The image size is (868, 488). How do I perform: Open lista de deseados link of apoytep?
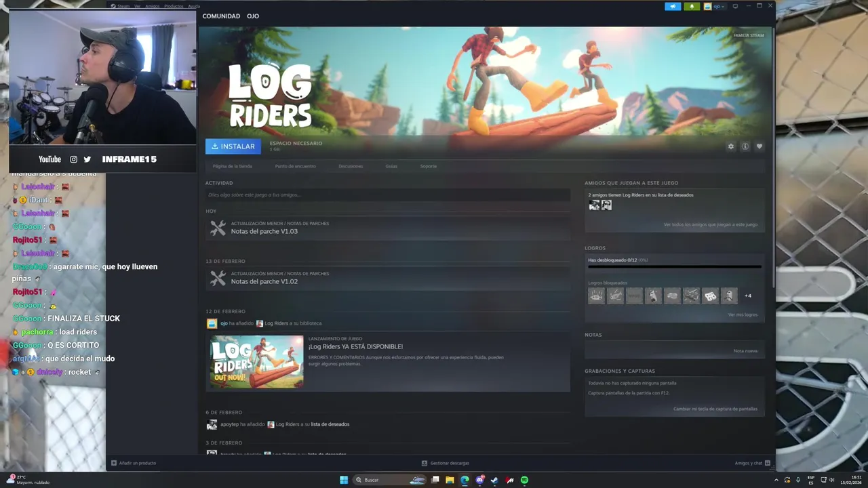pyautogui.click(x=330, y=424)
